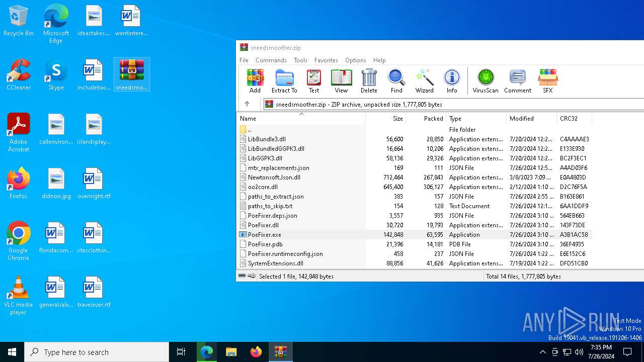
Task: Click the Find toolbar icon
Action: pyautogui.click(x=396, y=81)
